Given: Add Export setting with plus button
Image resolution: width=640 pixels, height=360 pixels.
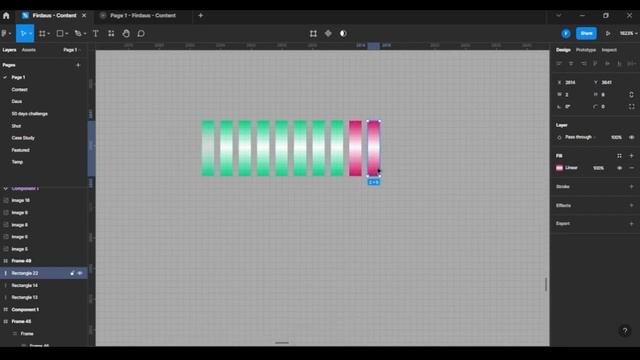Looking at the screenshot, I should click(x=631, y=224).
